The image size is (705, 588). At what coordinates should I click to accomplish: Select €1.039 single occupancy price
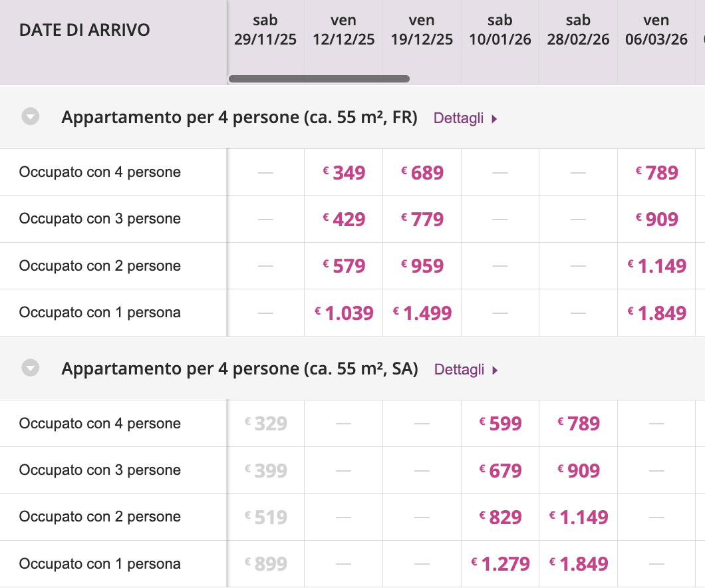click(344, 313)
